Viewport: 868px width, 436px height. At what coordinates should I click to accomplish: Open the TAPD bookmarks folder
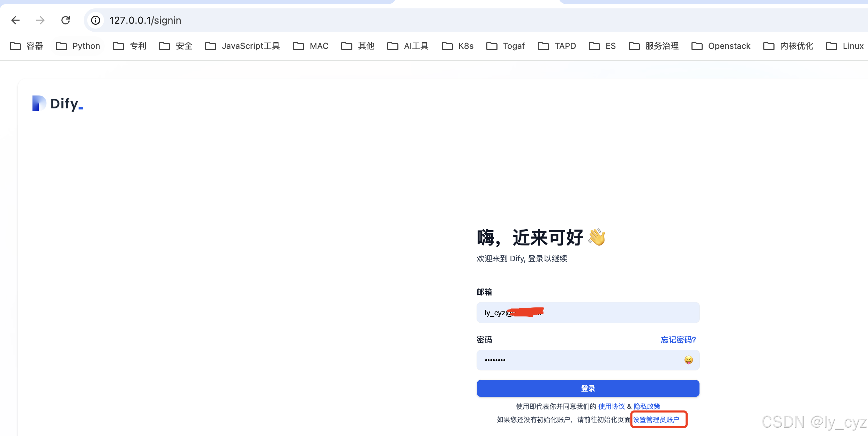coord(556,46)
